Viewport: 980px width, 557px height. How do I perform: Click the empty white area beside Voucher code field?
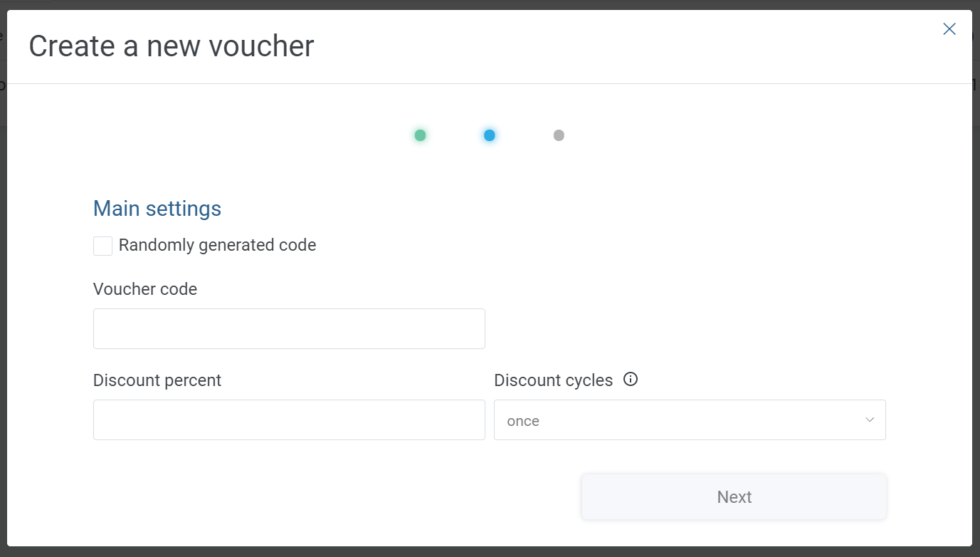pyautogui.click(x=687, y=328)
